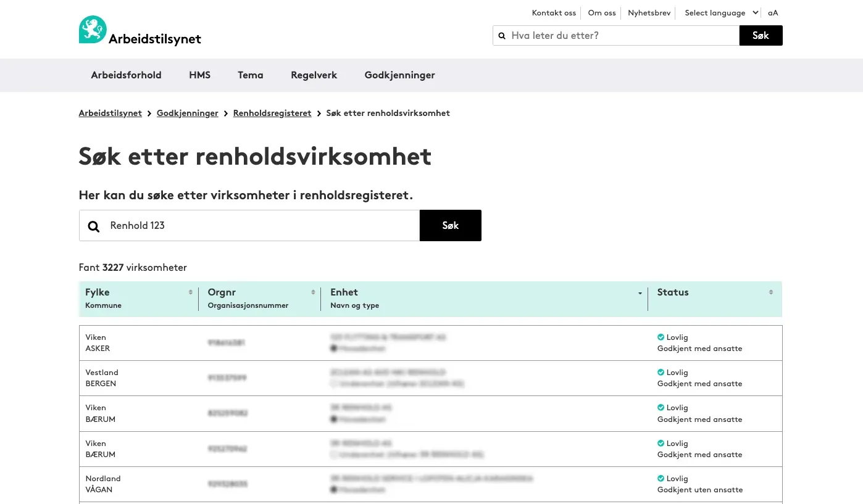The width and height of the screenshot is (863, 504).
Task: Toggle text size with the aA icon
Action: click(x=773, y=13)
